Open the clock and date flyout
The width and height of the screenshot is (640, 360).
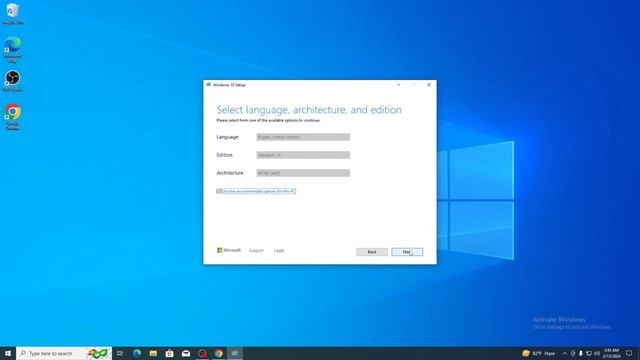point(611,353)
